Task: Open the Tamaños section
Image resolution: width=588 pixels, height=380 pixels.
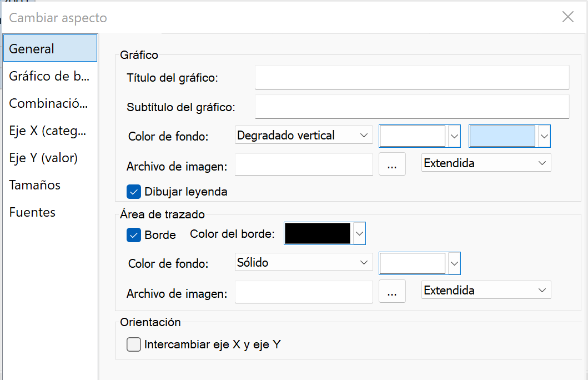Action: point(34,185)
